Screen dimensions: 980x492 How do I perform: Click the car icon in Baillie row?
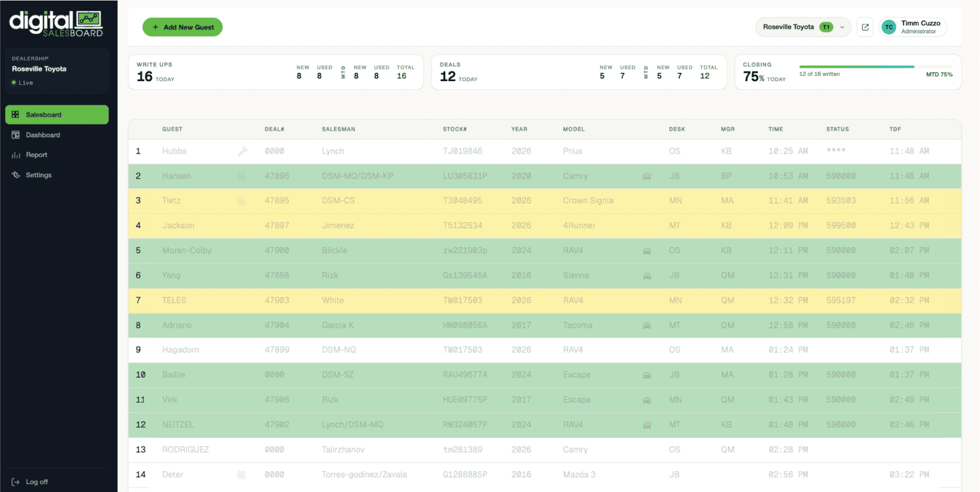pos(647,375)
